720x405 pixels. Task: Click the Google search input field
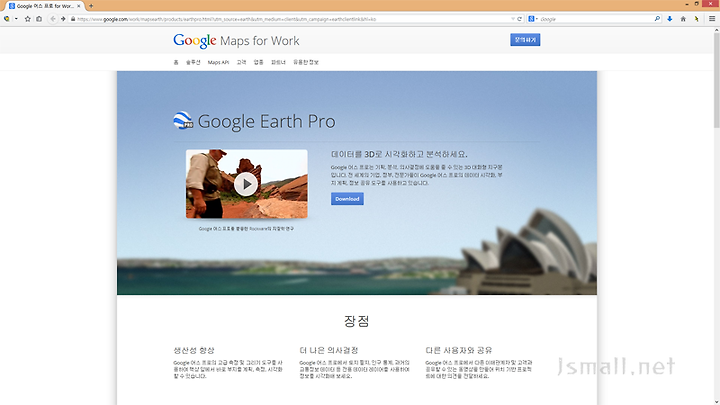(596, 19)
